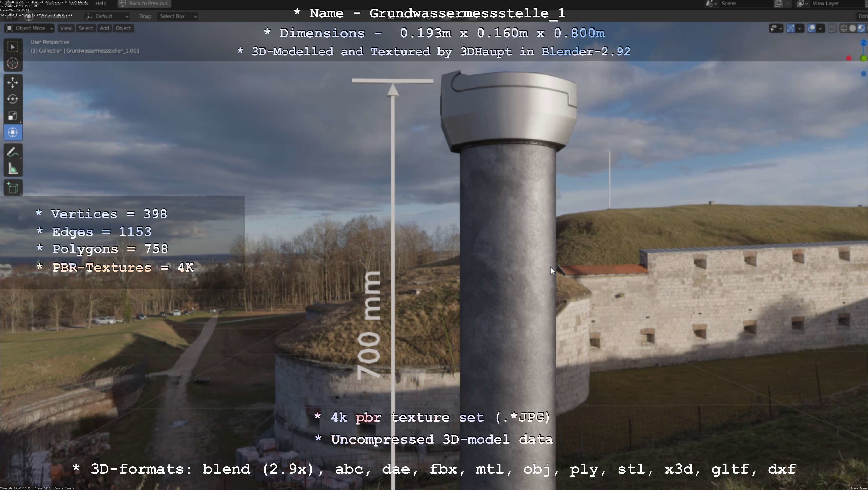Click the Dimensions line text

434,33
